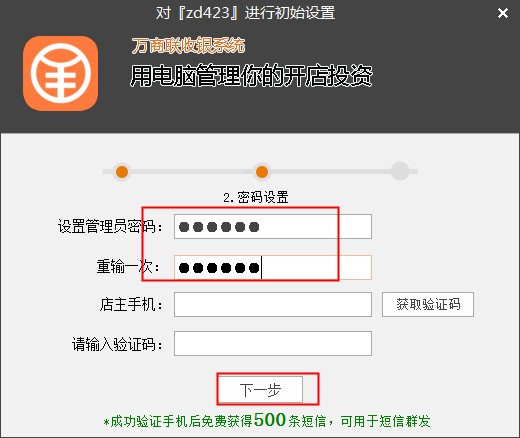Click the 用电脑管理你的开店投资 headline

251,75
